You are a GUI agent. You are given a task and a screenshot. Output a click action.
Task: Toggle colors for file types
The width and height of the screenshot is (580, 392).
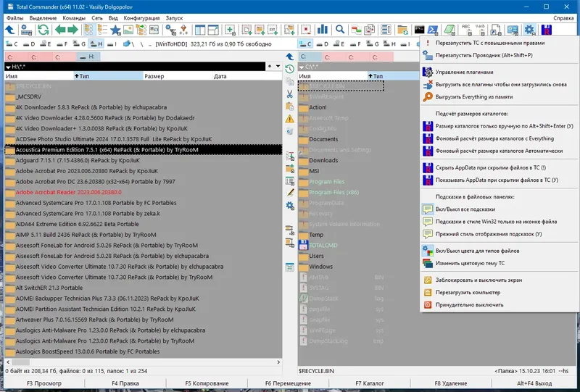tap(471, 251)
